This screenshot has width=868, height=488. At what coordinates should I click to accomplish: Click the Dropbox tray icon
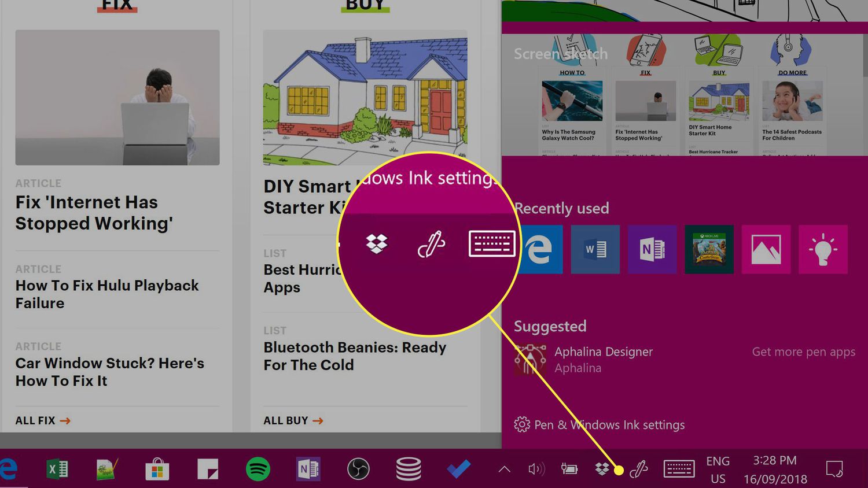[x=602, y=469]
